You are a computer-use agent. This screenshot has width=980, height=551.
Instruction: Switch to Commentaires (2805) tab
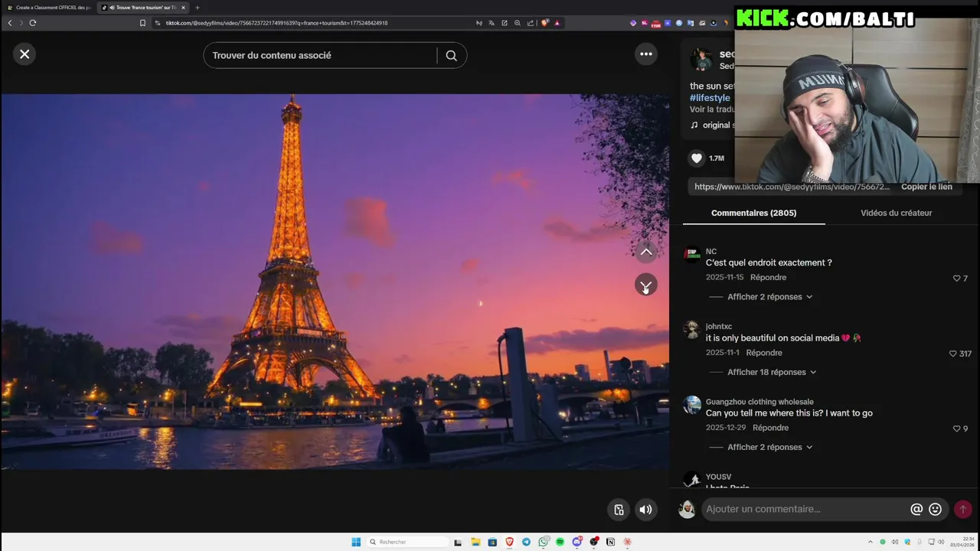tap(753, 213)
